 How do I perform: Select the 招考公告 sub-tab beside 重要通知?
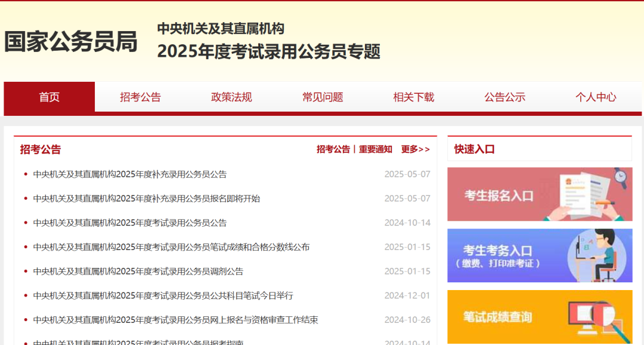pyautogui.click(x=333, y=149)
